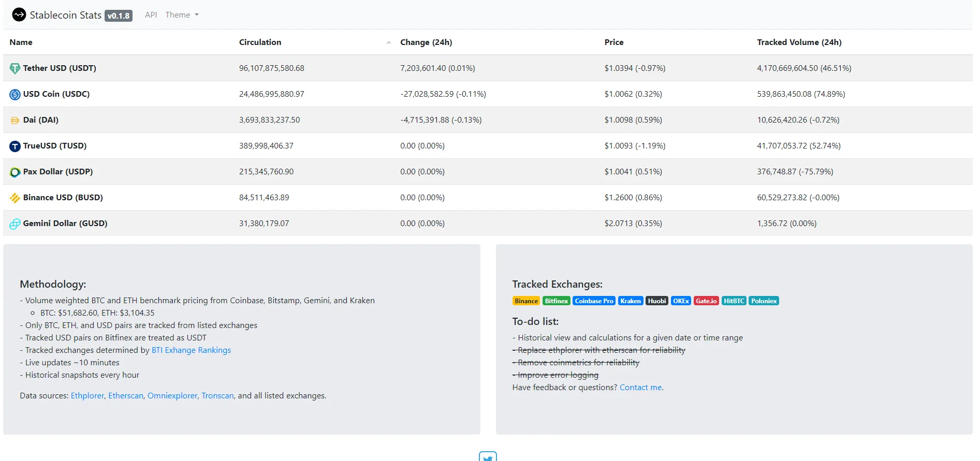980x461 pixels.
Task: Click circulation value 96,107,875,580.68
Action: tap(272, 68)
